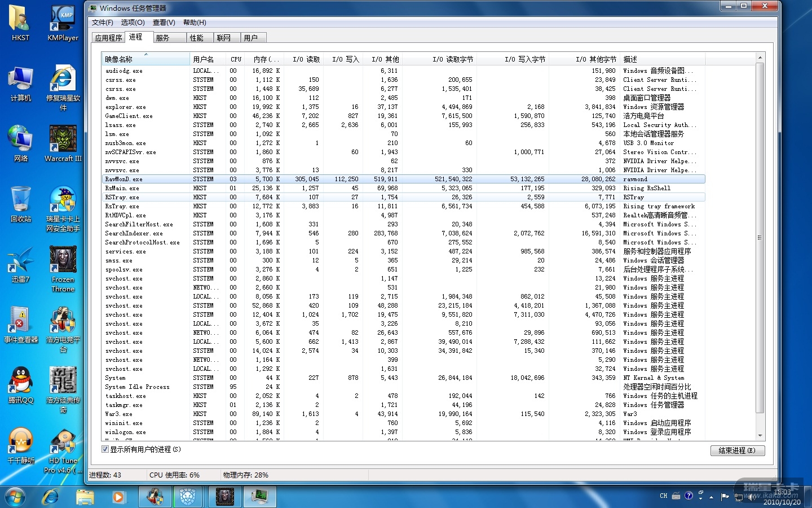Select the 瑞星卡卡上网安全助手 desktop icon

[x=63, y=209]
